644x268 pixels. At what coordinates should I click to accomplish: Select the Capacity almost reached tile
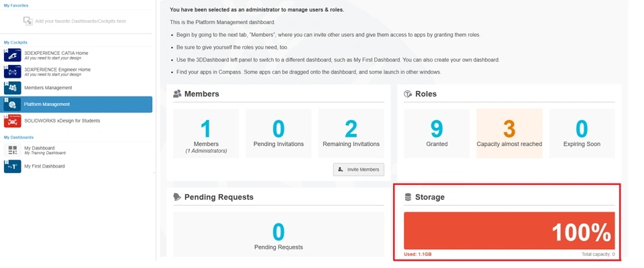[509, 133]
